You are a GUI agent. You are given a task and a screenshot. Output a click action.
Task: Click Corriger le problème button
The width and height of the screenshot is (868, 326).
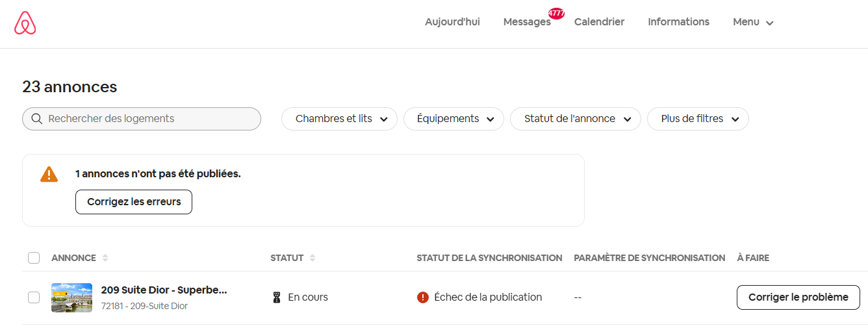point(798,297)
